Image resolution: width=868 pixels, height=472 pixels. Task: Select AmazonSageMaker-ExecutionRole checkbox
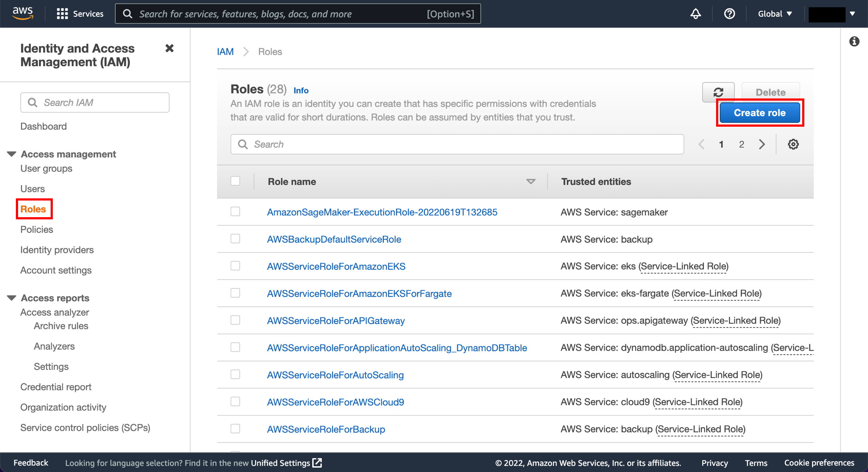(235, 211)
